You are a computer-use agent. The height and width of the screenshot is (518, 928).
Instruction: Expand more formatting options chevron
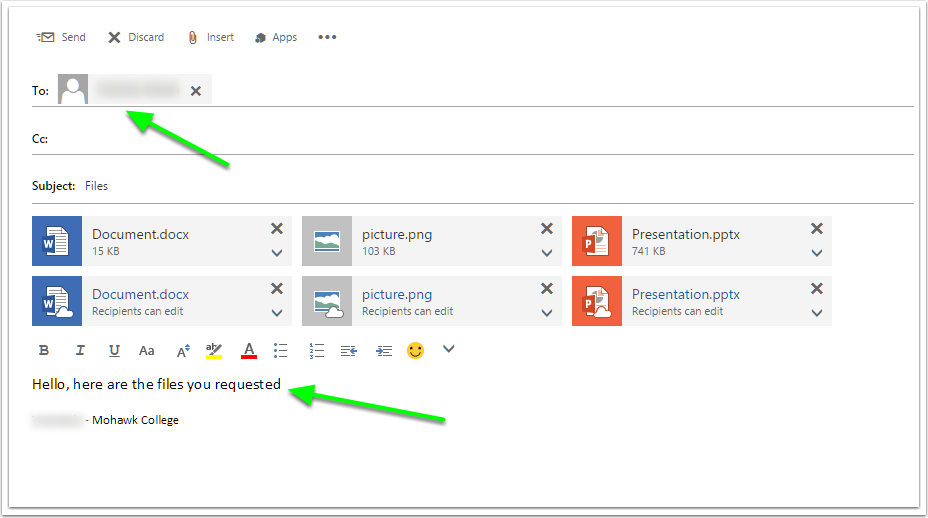[448, 349]
